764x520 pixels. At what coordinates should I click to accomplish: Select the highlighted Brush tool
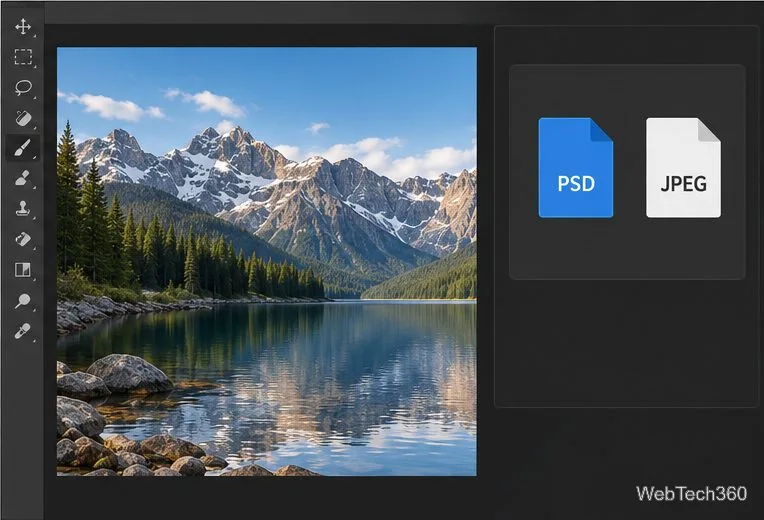pyautogui.click(x=23, y=148)
